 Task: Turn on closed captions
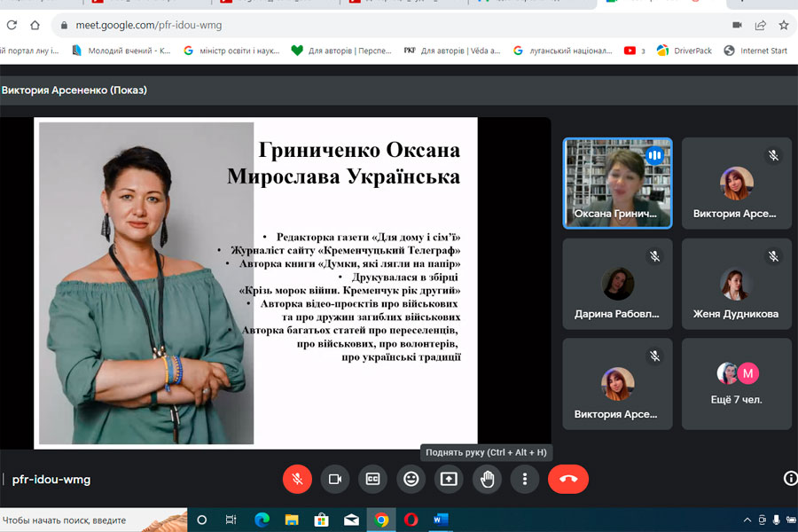click(x=373, y=479)
